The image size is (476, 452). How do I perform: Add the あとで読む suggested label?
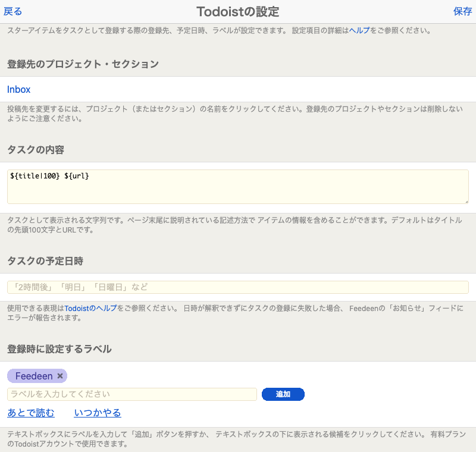[x=30, y=412]
